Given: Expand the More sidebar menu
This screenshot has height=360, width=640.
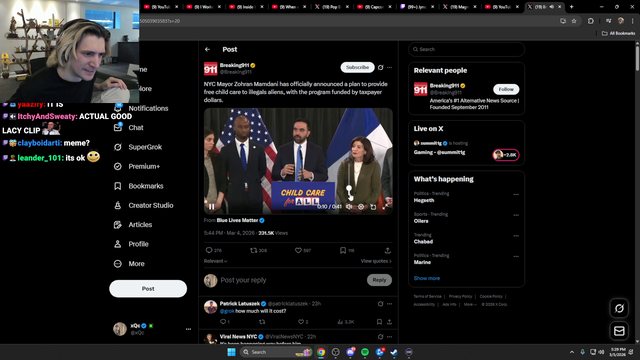Looking at the screenshot, I should click(129, 264).
